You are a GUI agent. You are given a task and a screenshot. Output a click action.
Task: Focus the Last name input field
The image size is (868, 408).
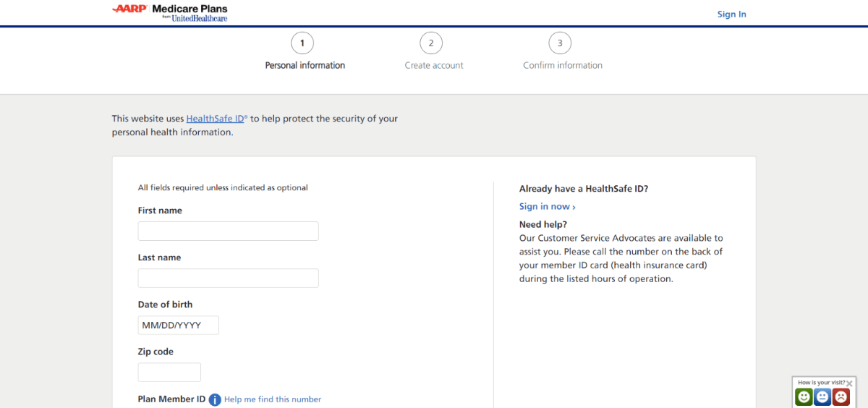tap(229, 278)
